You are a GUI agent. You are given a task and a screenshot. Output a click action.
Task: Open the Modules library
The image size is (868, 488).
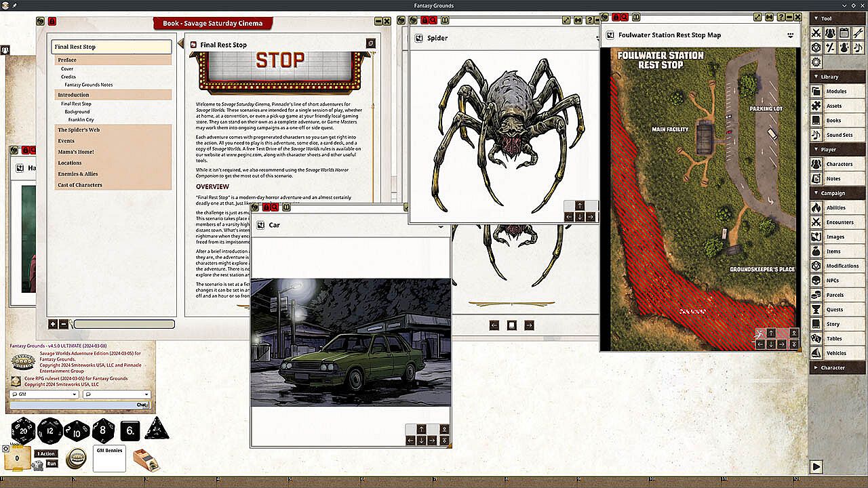[x=837, y=91]
